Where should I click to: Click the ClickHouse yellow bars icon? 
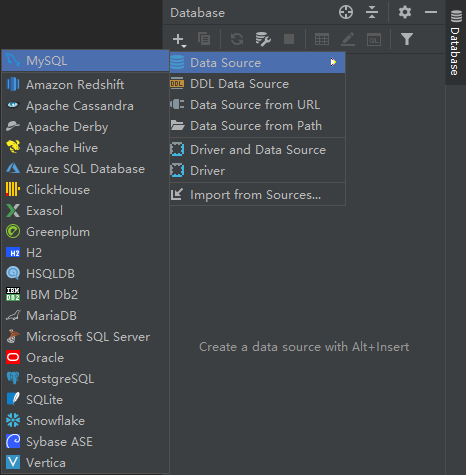pyautogui.click(x=13, y=189)
